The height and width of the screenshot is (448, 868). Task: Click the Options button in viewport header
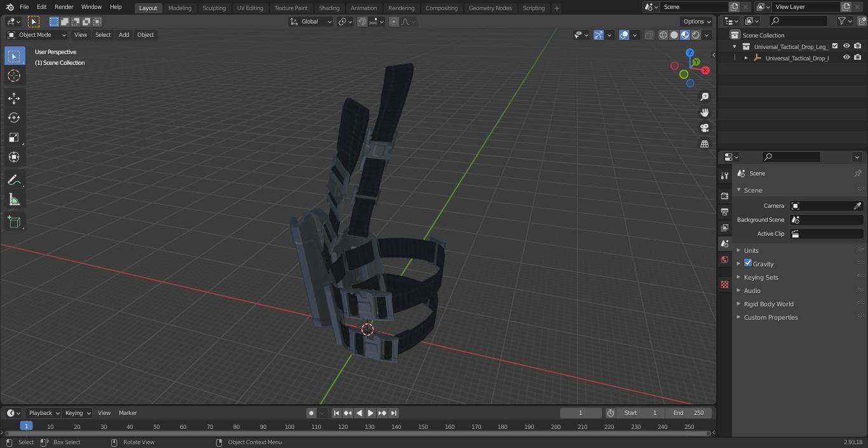pos(698,22)
